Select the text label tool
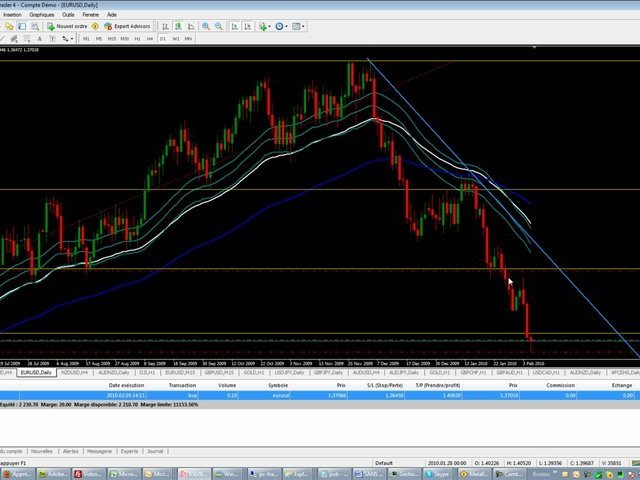Screen dimensions: 640x480 coord(52,38)
